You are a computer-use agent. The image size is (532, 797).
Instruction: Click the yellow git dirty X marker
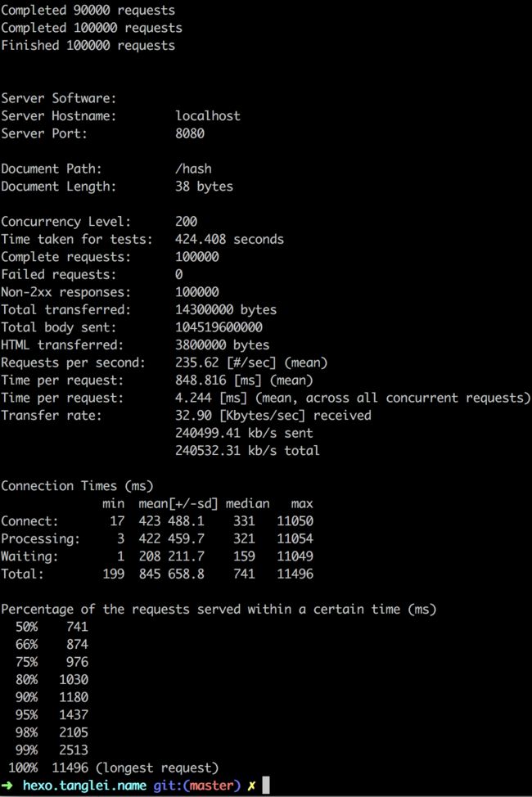click(251, 786)
